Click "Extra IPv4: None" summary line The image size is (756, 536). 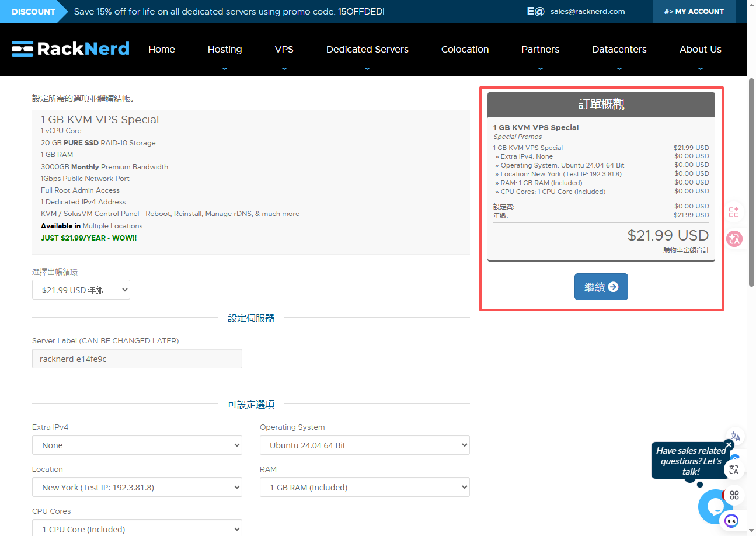click(x=524, y=156)
